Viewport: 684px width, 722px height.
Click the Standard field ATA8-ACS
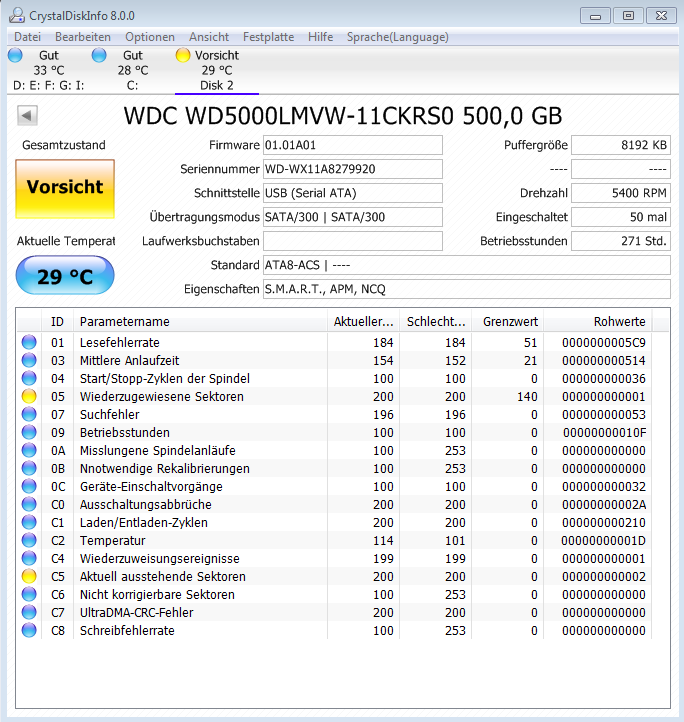467,265
